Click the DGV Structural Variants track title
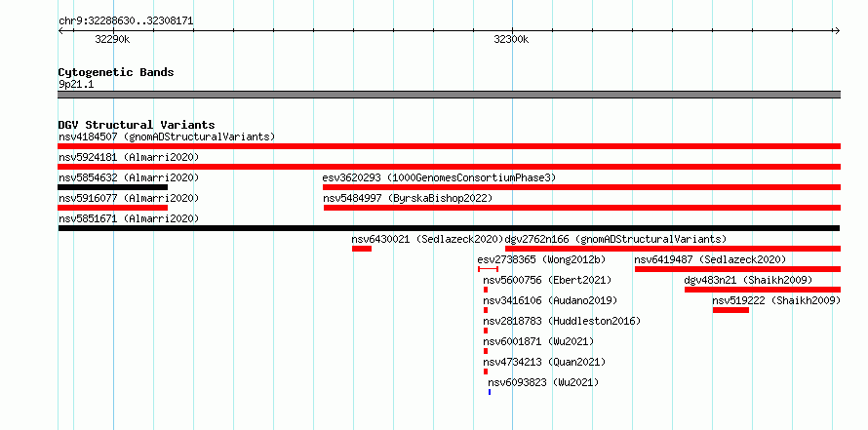 (137, 125)
